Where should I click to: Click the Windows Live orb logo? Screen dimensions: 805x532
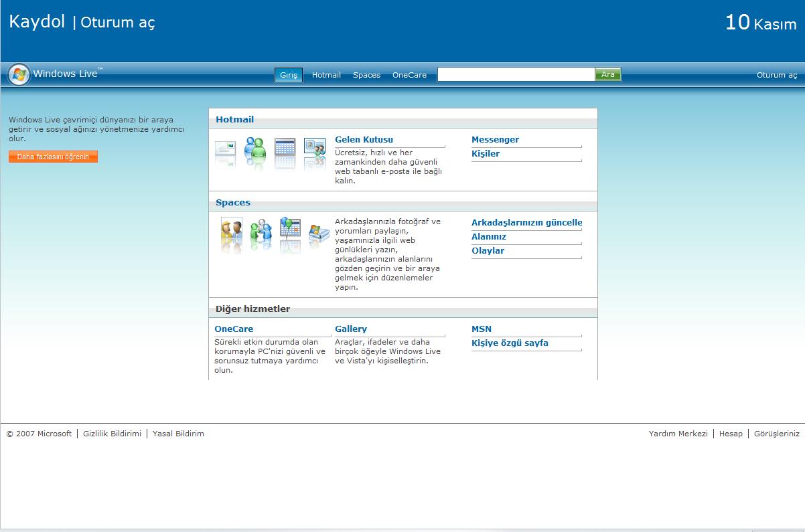click(x=19, y=74)
